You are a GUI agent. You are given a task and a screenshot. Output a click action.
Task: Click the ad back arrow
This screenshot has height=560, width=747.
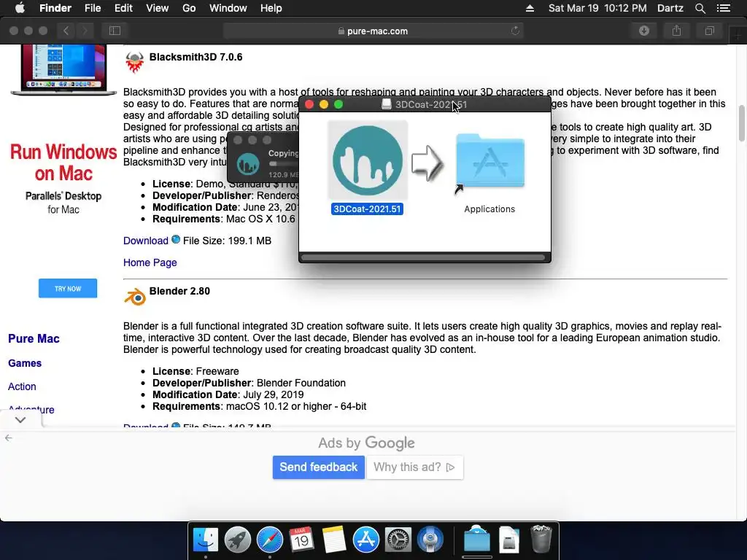click(8, 438)
